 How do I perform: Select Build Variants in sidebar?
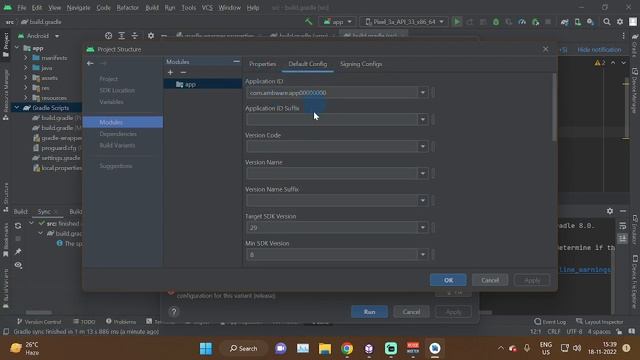[117, 145]
